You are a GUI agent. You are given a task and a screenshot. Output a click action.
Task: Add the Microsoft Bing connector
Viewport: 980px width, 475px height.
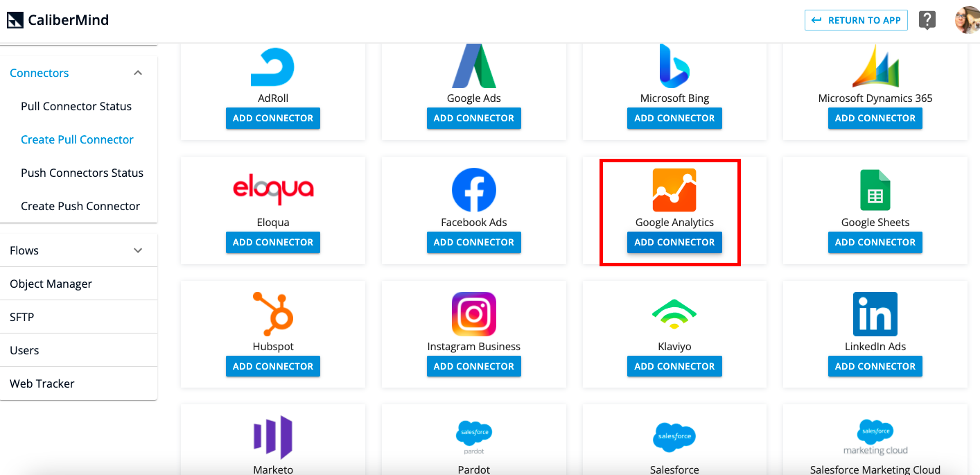pos(674,118)
